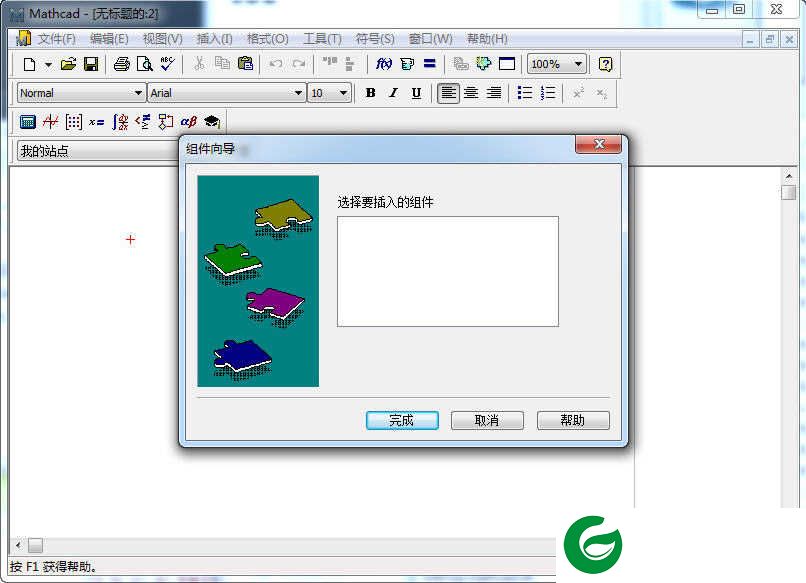Click the horizontal scrollbar left arrow
Viewport: 806px width, 583px height.
pos(18,545)
